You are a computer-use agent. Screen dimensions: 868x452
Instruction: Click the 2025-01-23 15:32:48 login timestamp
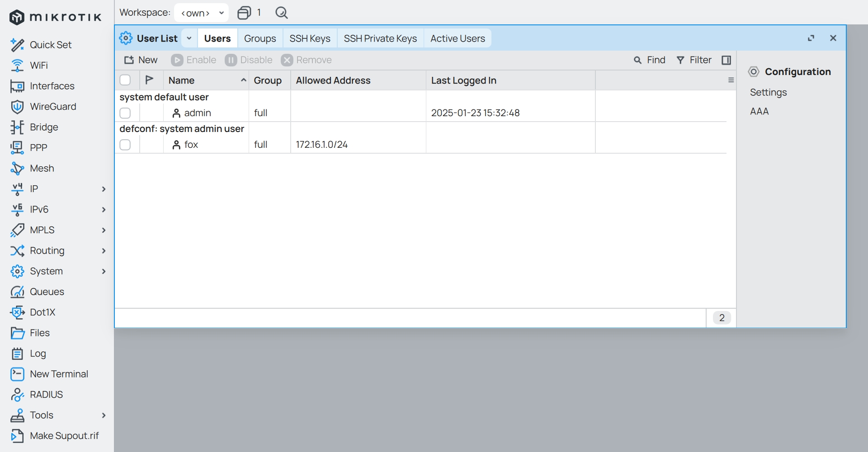coord(476,113)
